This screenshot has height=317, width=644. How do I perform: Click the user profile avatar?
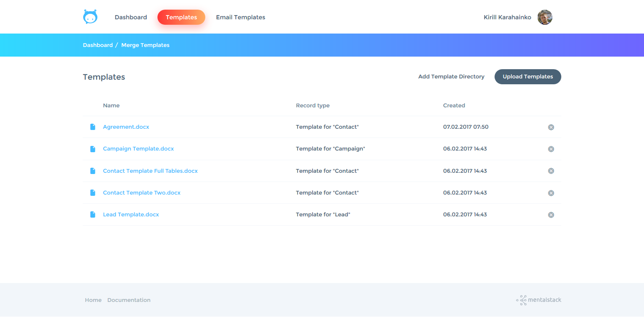pos(545,17)
